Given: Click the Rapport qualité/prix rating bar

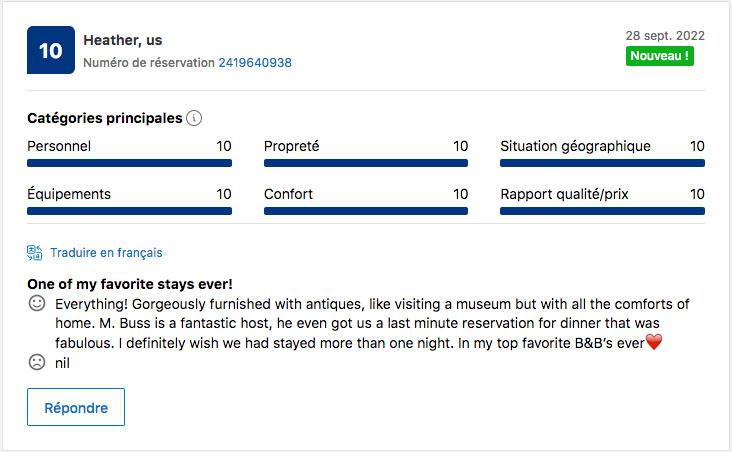Looking at the screenshot, I should (x=602, y=211).
